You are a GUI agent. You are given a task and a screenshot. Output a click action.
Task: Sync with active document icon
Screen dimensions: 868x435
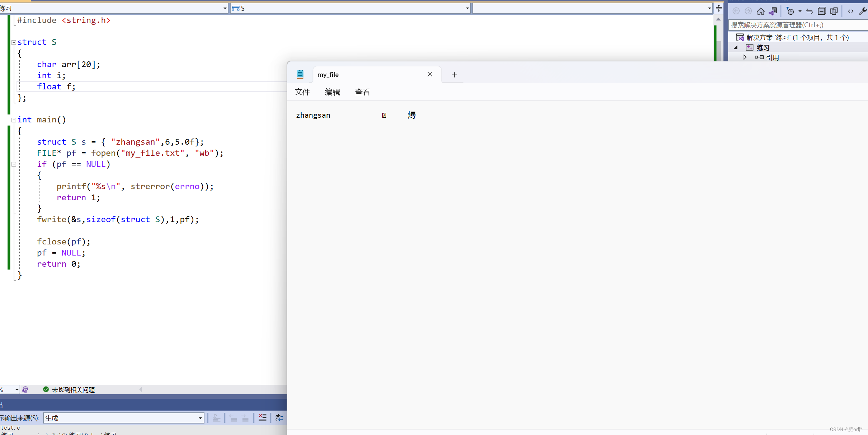810,11
